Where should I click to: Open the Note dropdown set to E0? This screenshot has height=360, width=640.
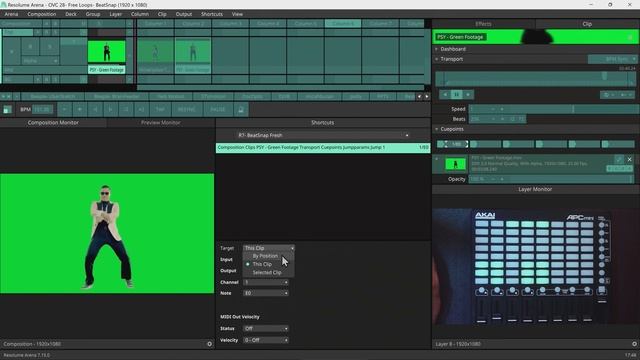(x=266, y=293)
